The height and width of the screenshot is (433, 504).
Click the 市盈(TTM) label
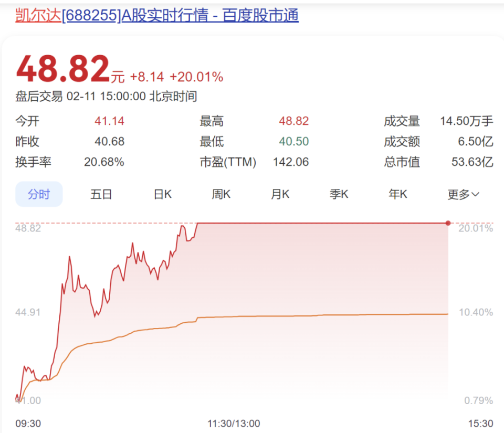tap(228, 162)
